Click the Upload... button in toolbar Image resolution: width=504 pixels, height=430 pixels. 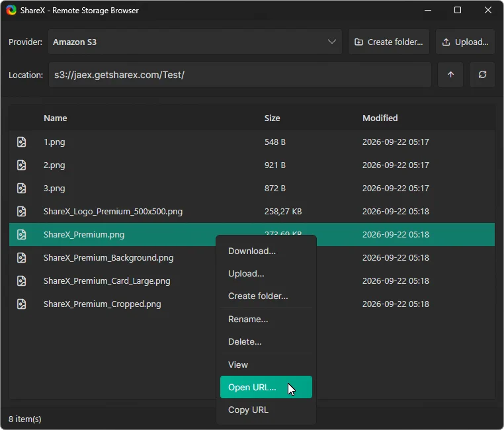tap(465, 42)
